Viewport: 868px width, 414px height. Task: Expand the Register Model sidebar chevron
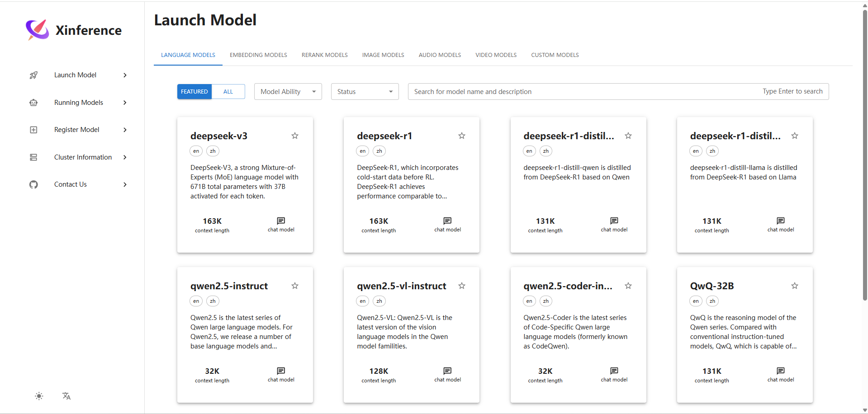(125, 130)
